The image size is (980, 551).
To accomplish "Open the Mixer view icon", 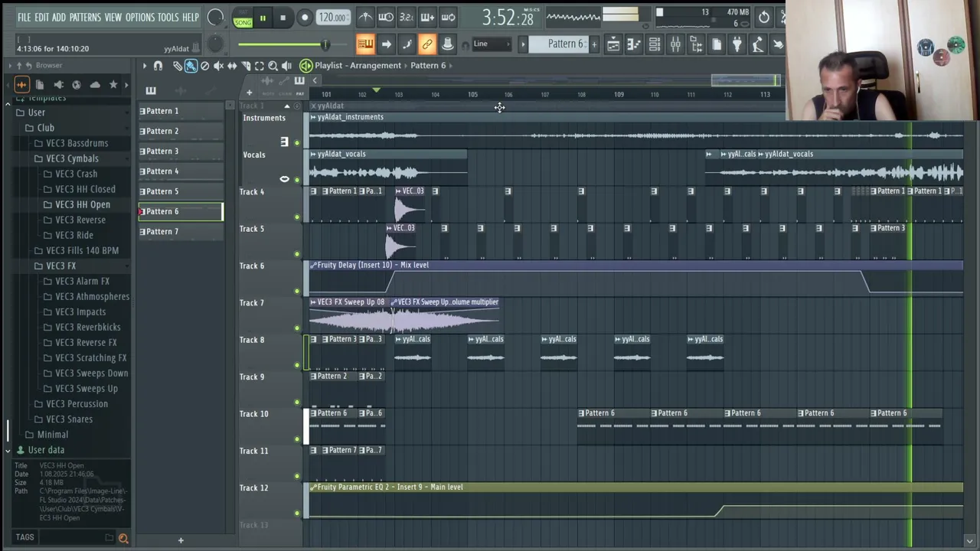I will [675, 45].
